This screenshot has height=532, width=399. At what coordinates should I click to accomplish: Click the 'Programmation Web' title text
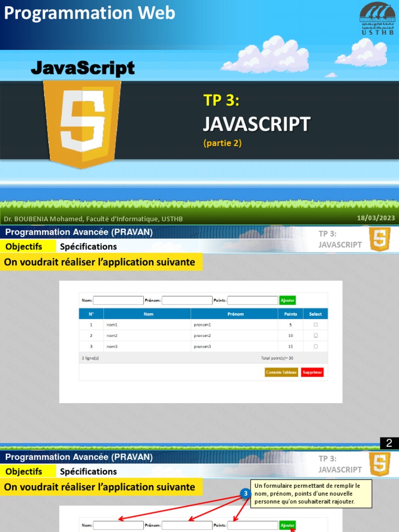[89, 13]
